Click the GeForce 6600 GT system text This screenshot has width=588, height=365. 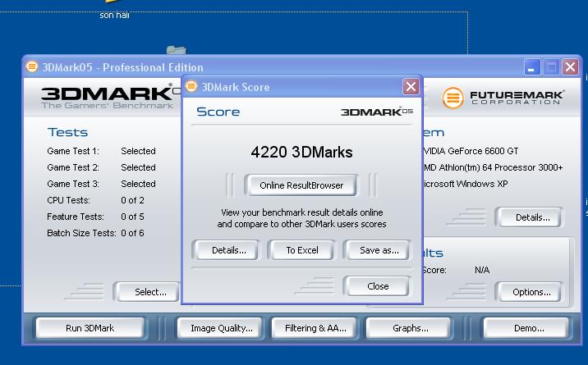[471, 151]
